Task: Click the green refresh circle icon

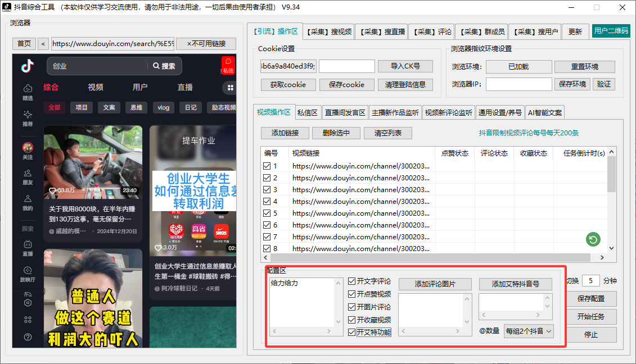Action: point(593,240)
